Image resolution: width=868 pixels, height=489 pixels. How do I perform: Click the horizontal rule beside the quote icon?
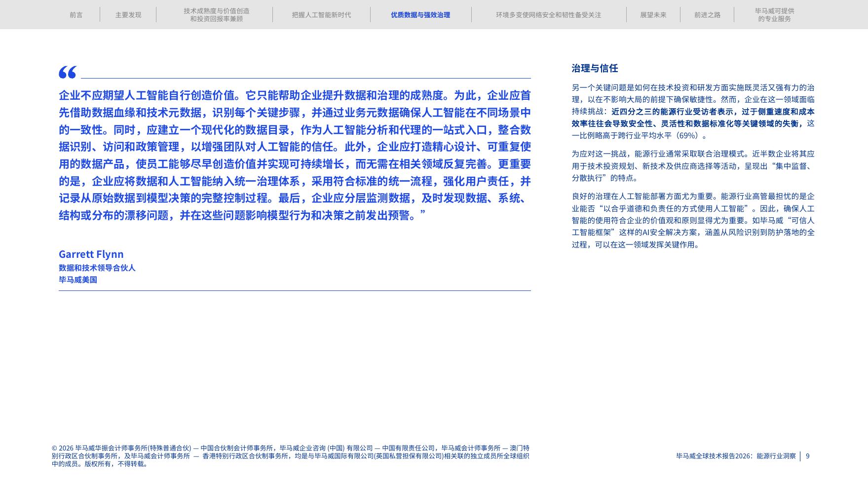coord(306,78)
